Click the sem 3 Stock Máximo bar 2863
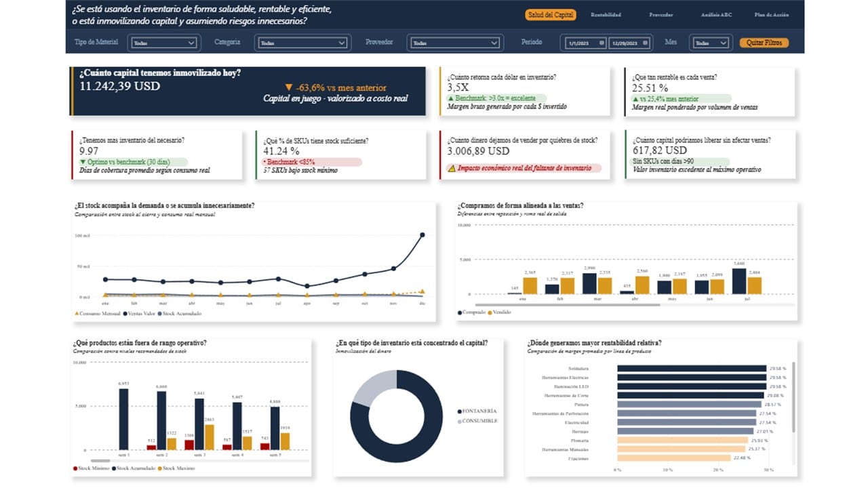The image size is (868, 488). click(x=210, y=437)
